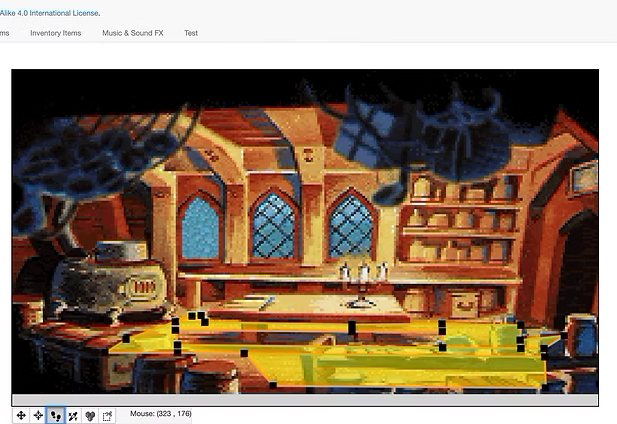Select the crossed diagonal arrows tool

(x=73, y=415)
